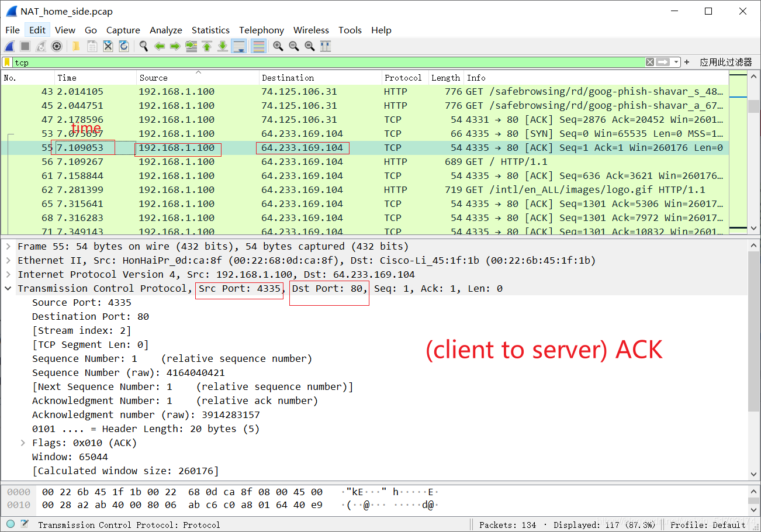Screen dimensions: 761x532
Task: Add filter button with plus icon
Action: click(687, 62)
